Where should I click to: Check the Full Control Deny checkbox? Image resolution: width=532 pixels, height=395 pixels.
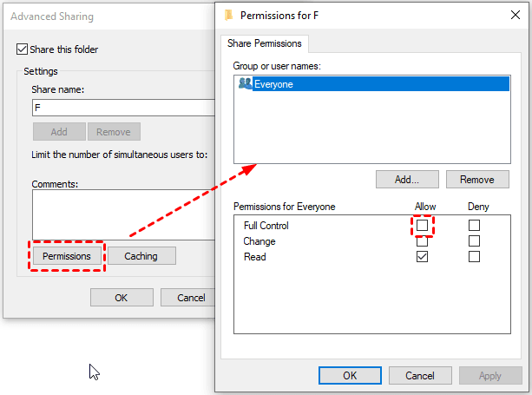(x=474, y=226)
